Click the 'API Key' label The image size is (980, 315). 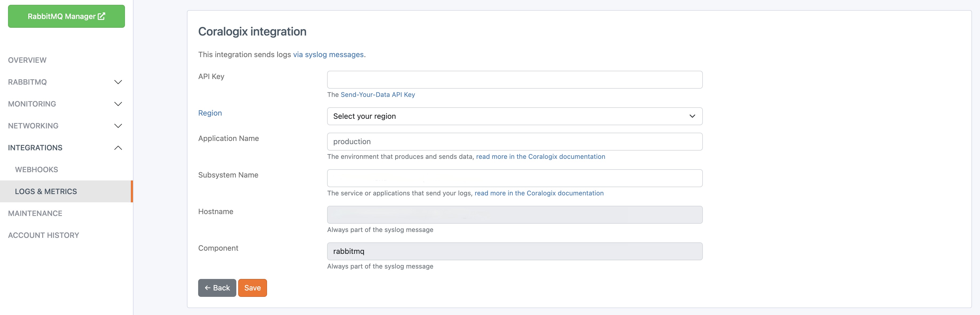pyautogui.click(x=211, y=76)
